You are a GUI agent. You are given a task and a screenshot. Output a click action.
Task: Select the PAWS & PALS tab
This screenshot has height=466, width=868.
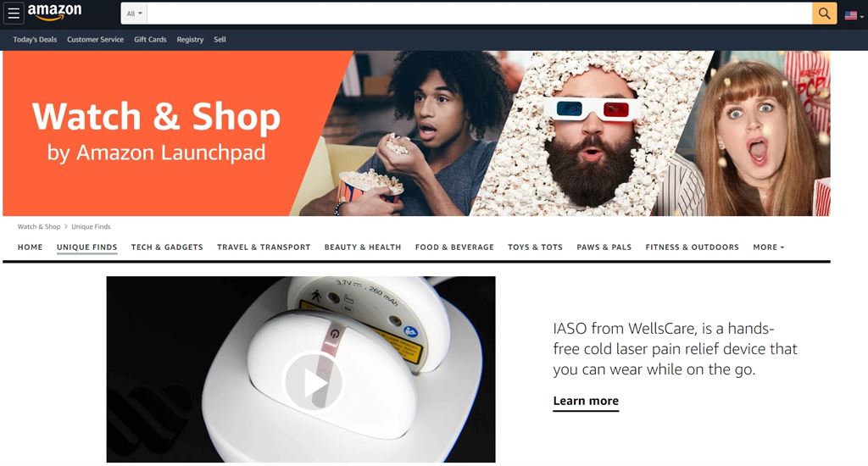604,247
